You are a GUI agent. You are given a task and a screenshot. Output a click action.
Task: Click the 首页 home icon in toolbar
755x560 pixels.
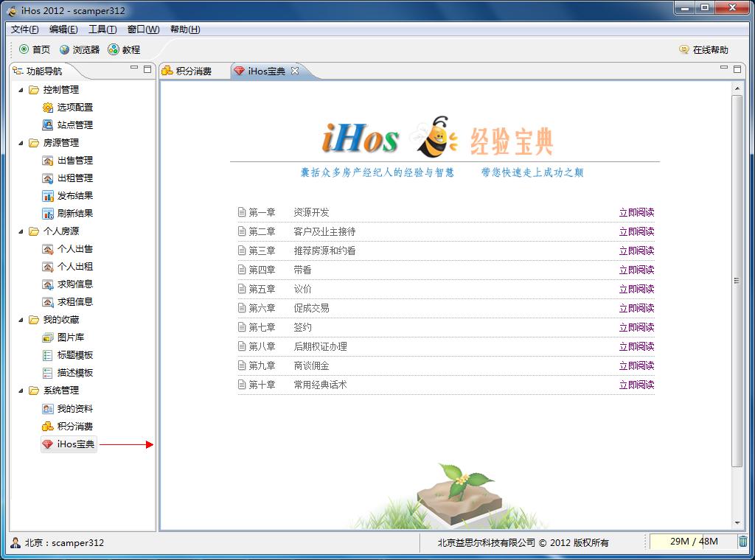[x=24, y=49]
